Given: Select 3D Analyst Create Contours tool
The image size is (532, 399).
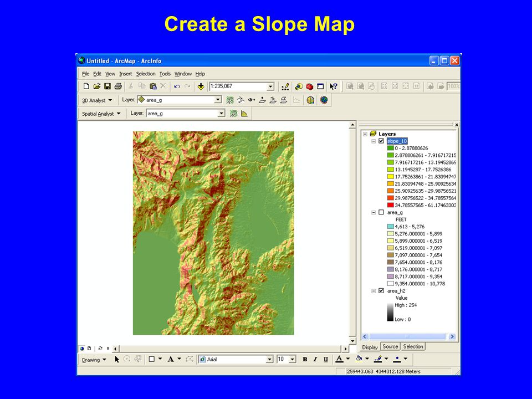Looking at the screenshot, I should pyautogui.click(x=230, y=100).
